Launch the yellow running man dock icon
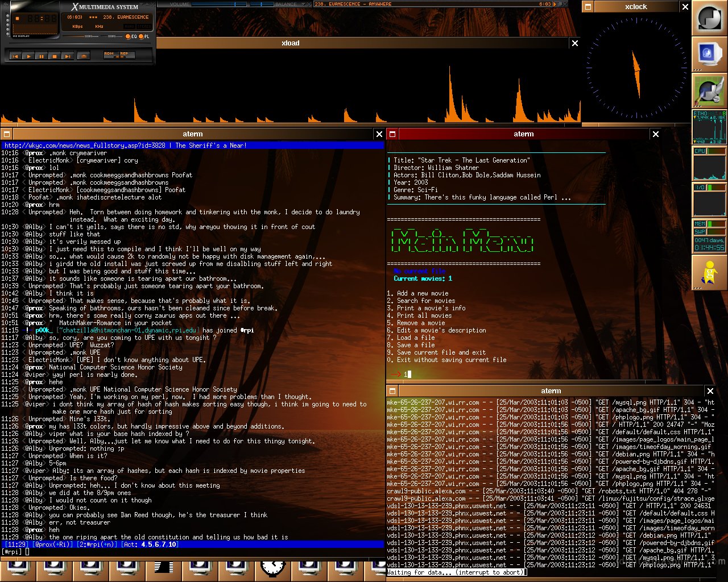The height and width of the screenshot is (582, 728). (709, 273)
